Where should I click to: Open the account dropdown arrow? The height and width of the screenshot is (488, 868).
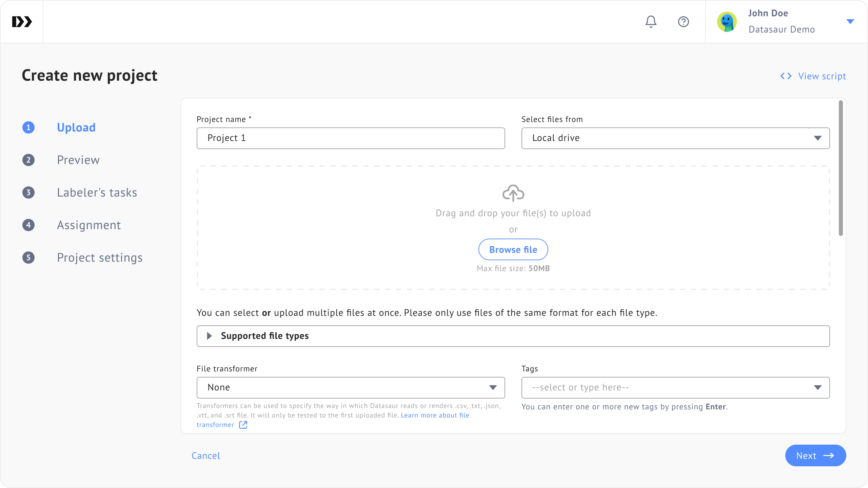point(850,22)
